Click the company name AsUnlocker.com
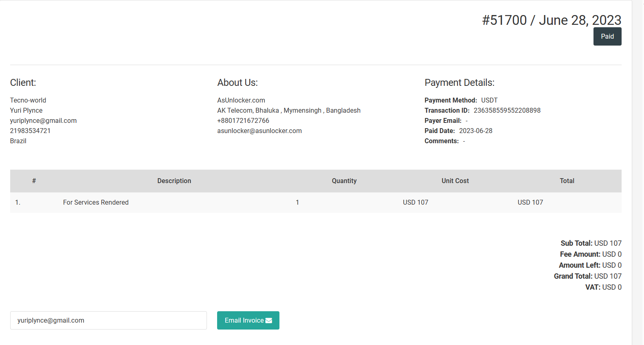644x345 pixels. 241,100
